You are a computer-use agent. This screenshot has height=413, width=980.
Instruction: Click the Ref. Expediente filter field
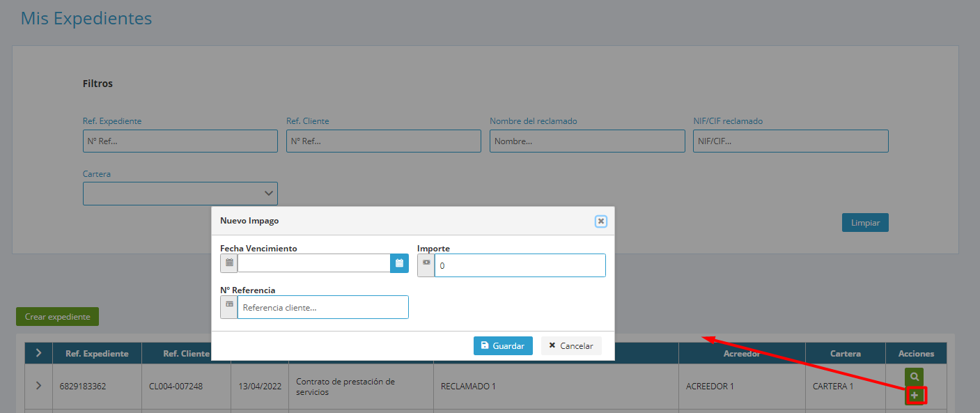pyautogui.click(x=180, y=141)
